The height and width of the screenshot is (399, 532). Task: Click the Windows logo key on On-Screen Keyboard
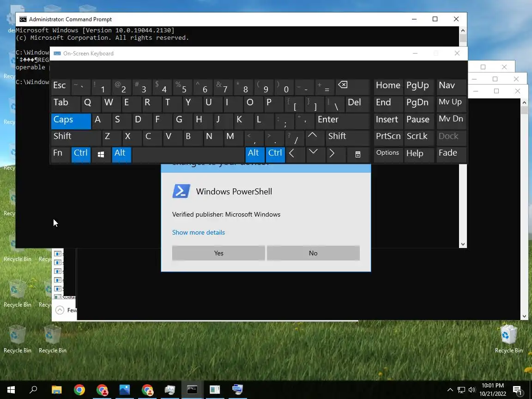101,155
